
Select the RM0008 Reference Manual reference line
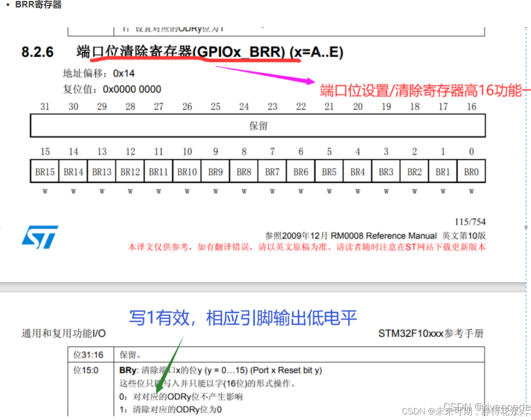pos(375,236)
